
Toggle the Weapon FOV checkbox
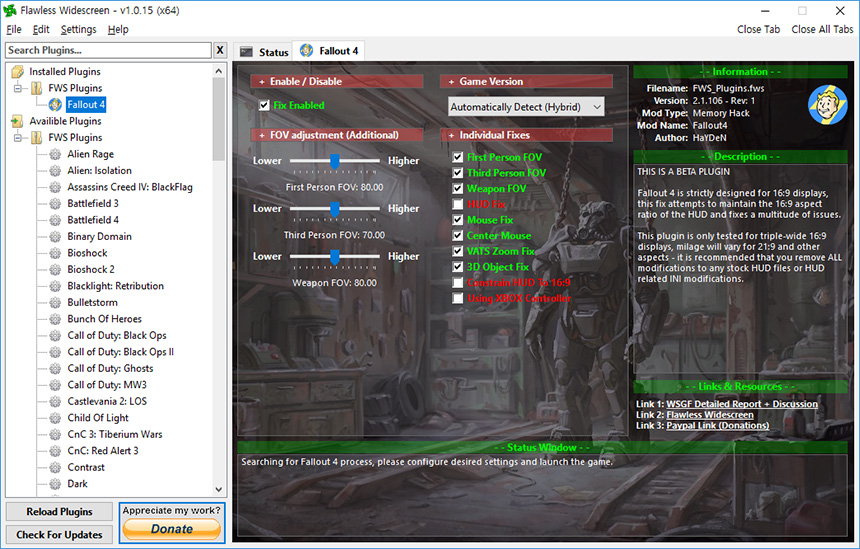[457, 188]
